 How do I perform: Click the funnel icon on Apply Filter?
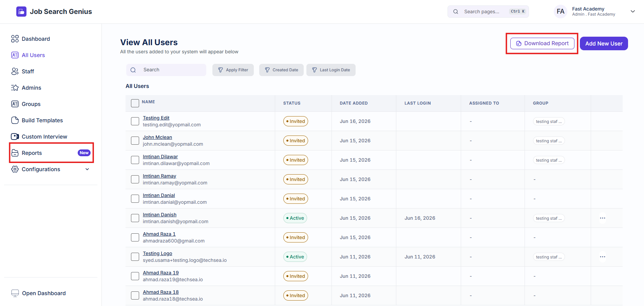point(221,70)
